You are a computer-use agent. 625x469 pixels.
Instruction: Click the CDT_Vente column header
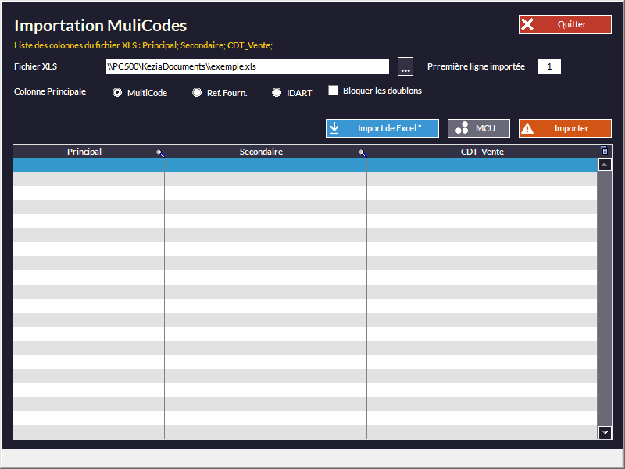[x=481, y=152]
